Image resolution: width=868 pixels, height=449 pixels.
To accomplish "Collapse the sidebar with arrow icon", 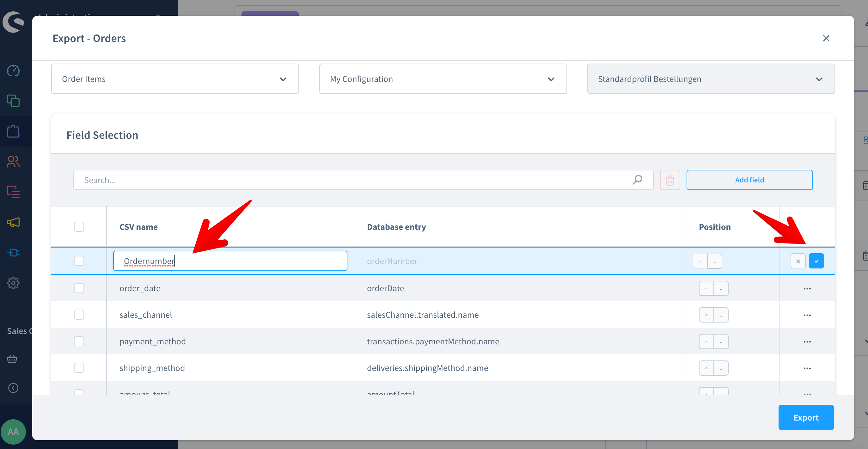I will pyautogui.click(x=13, y=388).
